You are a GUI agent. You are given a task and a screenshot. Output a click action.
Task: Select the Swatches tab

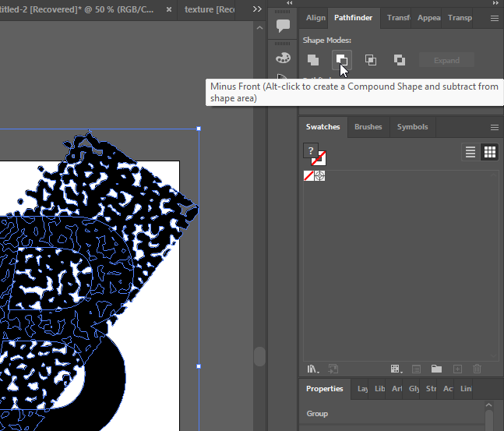click(323, 127)
